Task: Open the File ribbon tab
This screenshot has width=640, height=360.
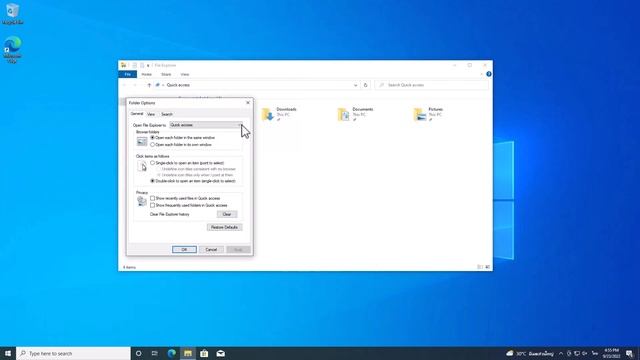Action: 127,74
